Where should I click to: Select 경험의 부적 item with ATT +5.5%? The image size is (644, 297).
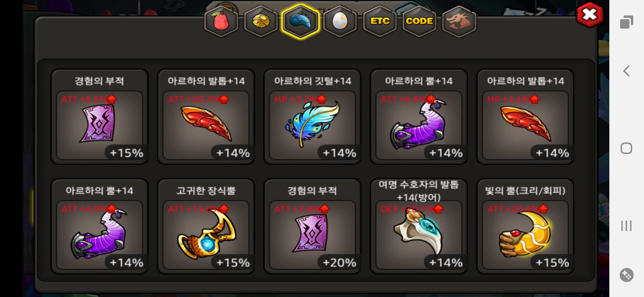[x=99, y=117]
